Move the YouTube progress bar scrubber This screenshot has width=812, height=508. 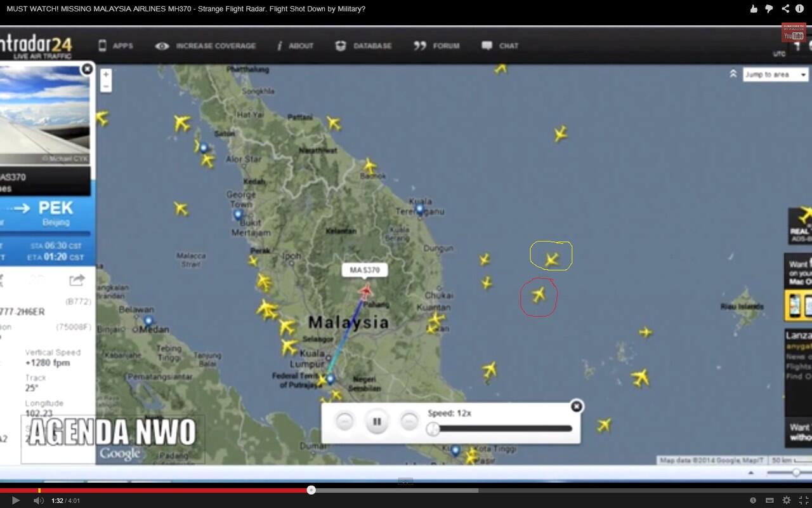(x=311, y=490)
